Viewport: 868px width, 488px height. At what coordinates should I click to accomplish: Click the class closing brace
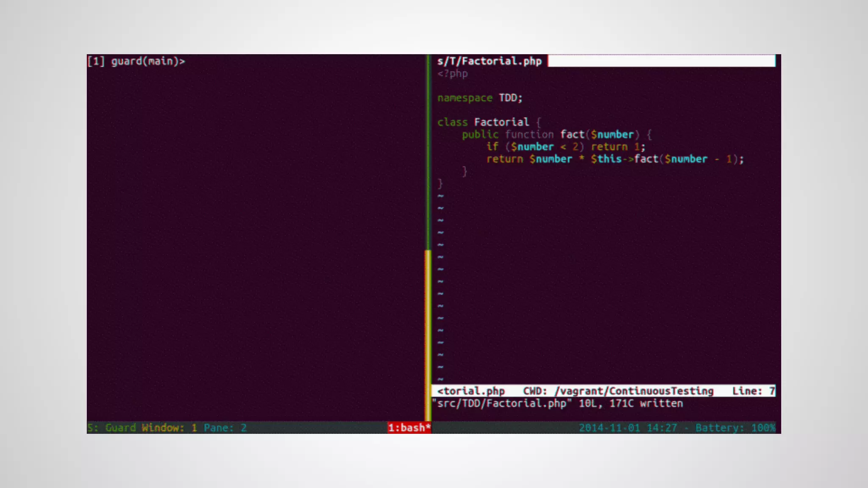[x=440, y=183]
